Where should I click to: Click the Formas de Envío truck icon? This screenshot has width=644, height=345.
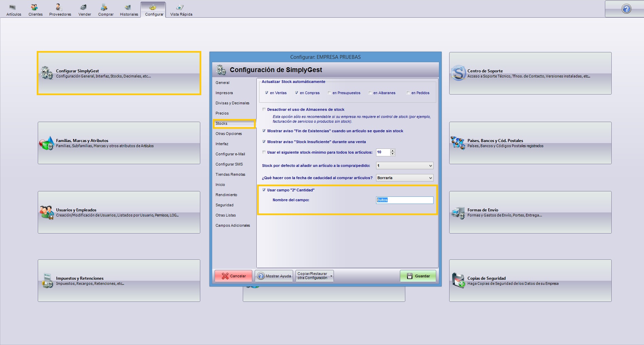tap(458, 213)
